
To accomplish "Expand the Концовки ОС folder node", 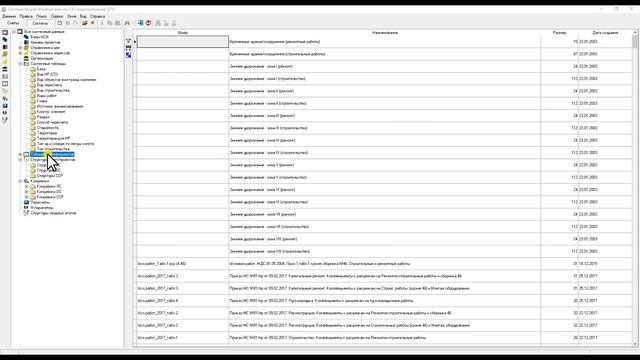I will 27,191.
